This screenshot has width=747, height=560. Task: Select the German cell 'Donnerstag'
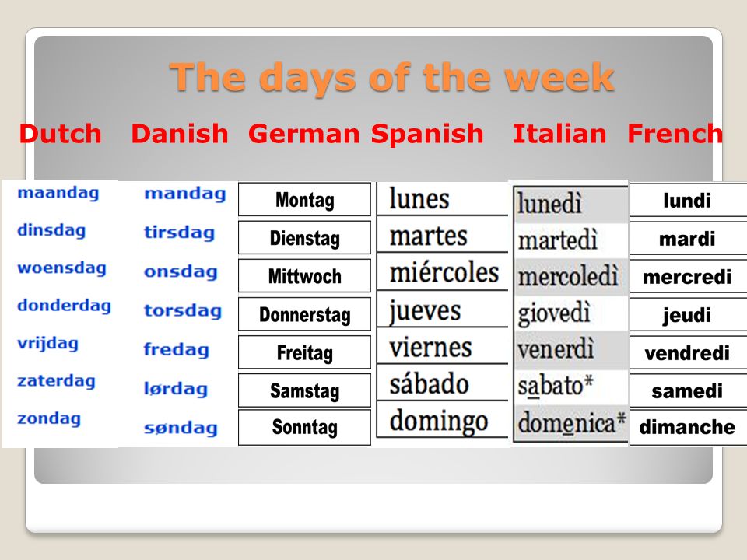click(304, 313)
